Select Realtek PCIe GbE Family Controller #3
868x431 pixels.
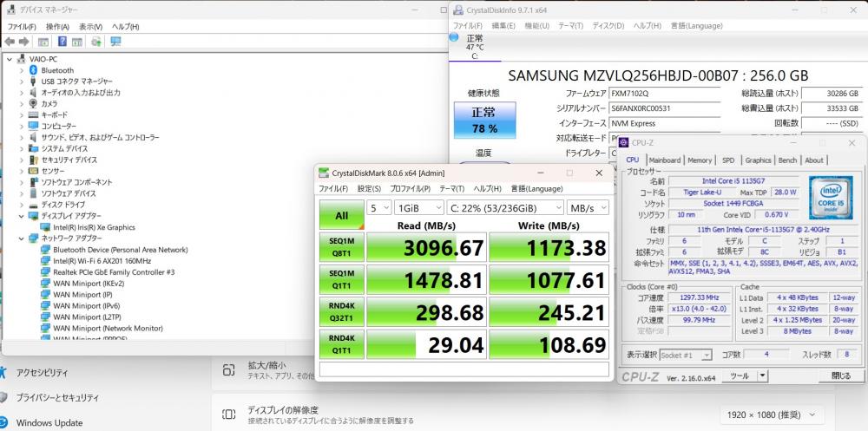pyautogui.click(x=114, y=271)
